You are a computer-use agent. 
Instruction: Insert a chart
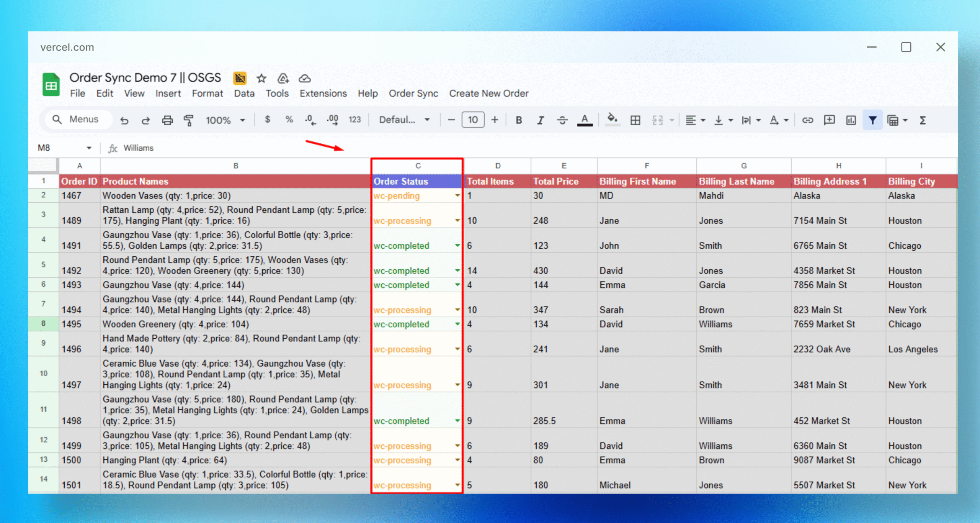pos(851,120)
